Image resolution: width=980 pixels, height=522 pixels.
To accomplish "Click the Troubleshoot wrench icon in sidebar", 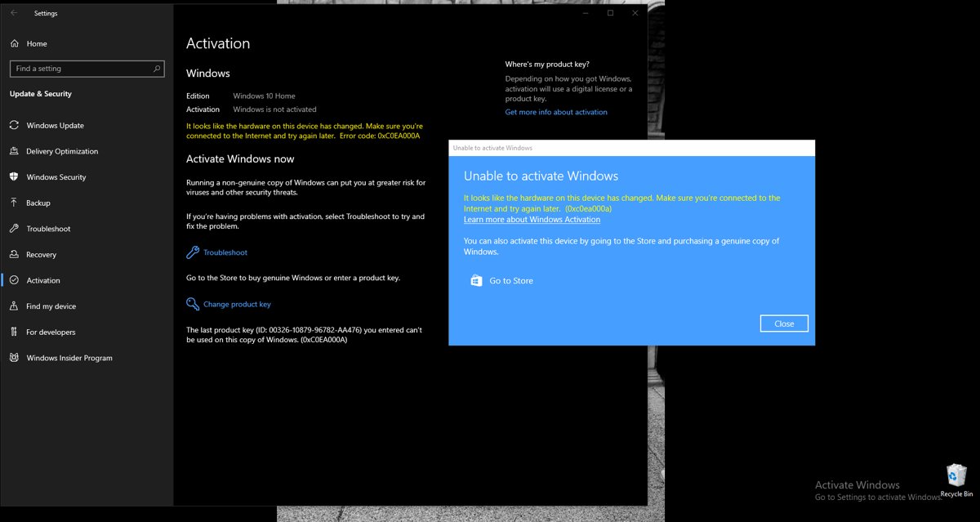I will point(14,229).
